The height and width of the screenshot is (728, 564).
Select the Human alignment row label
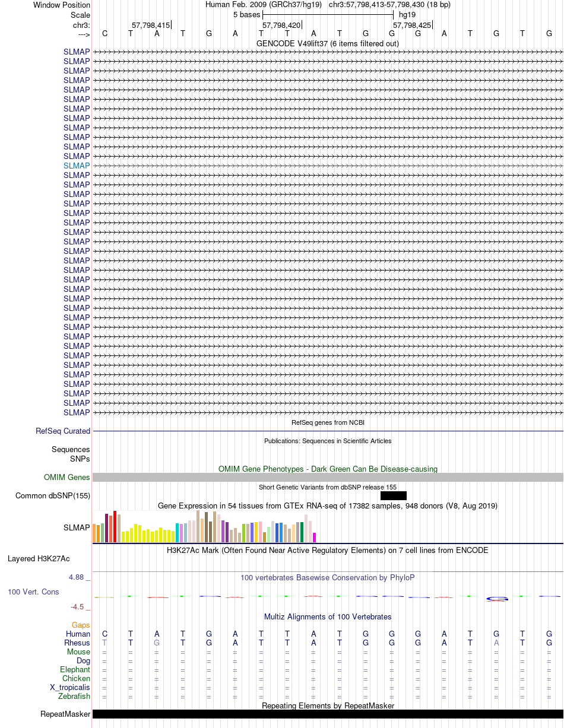pos(78,634)
